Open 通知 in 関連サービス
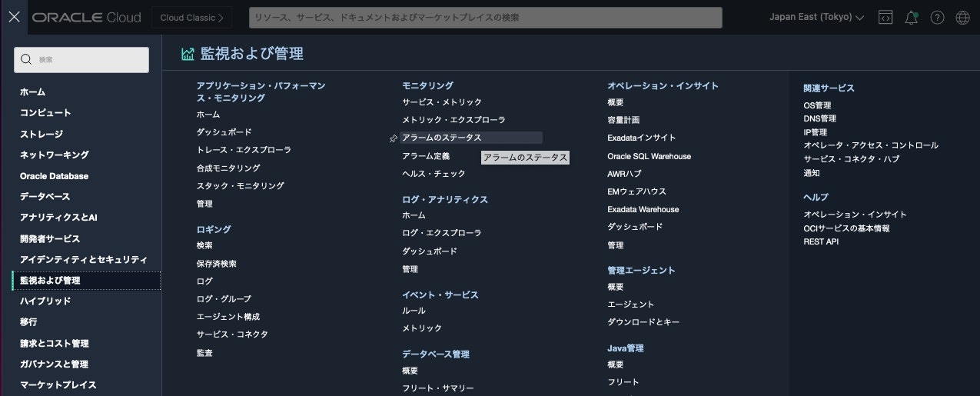Image resolution: width=980 pixels, height=396 pixels. click(811, 173)
